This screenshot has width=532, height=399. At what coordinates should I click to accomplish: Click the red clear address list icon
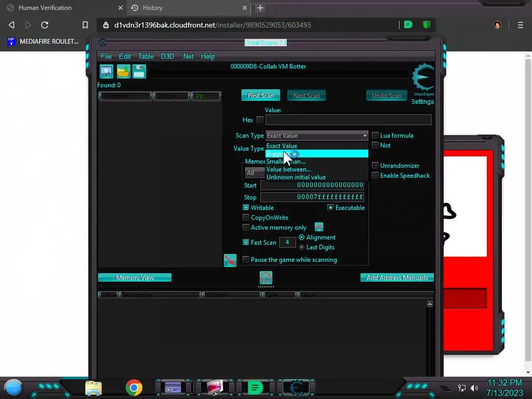pyautogui.click(x=266, y=277)
